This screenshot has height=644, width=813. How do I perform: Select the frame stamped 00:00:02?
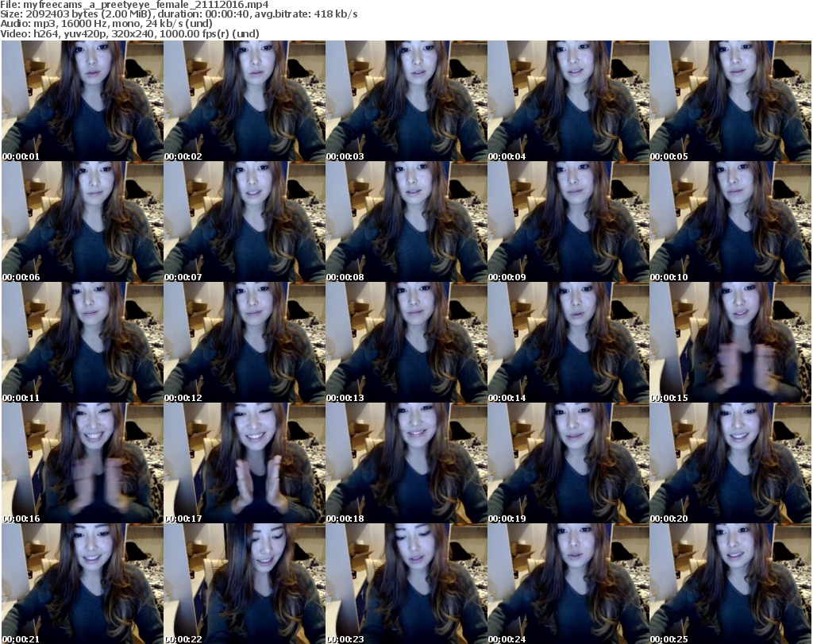tap(245, 101)
